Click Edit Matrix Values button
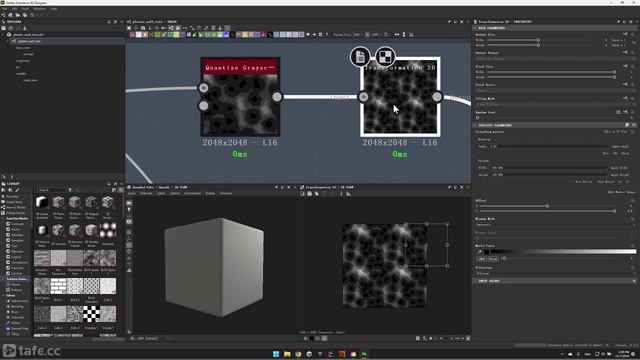 tap(622, 192)
